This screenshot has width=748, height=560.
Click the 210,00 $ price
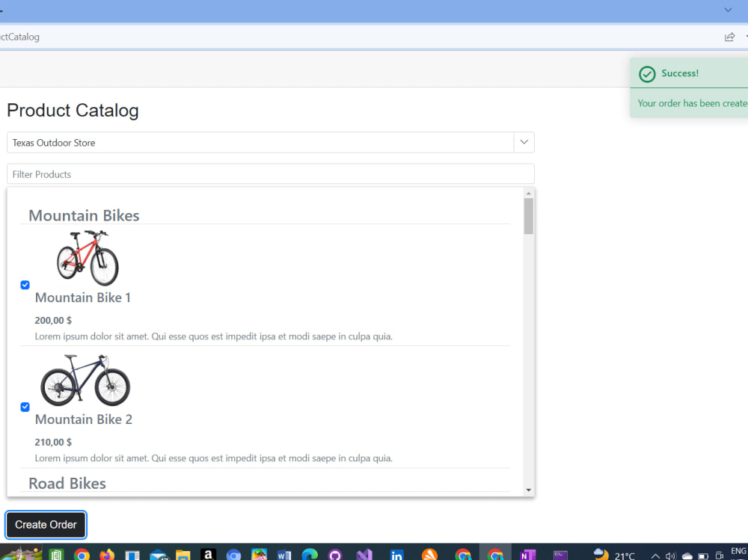(x=53, y=442)
